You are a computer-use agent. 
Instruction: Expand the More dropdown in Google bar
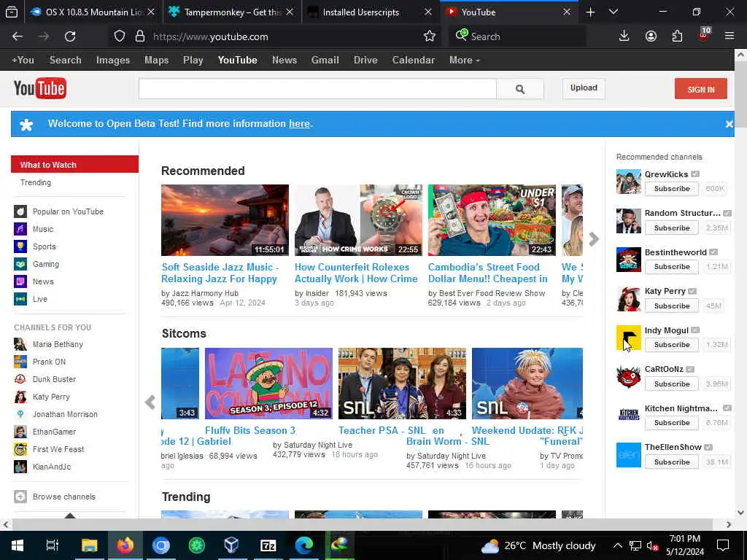pos(465,60)
